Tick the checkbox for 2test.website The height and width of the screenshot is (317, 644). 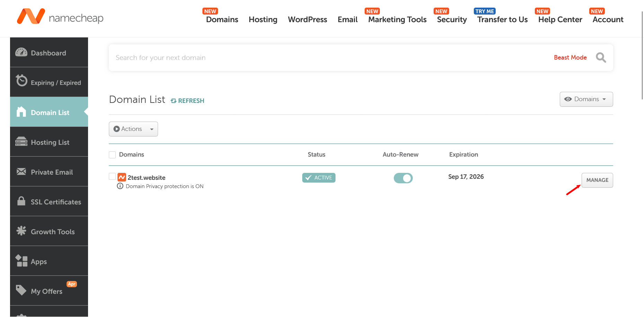point(112,176)
